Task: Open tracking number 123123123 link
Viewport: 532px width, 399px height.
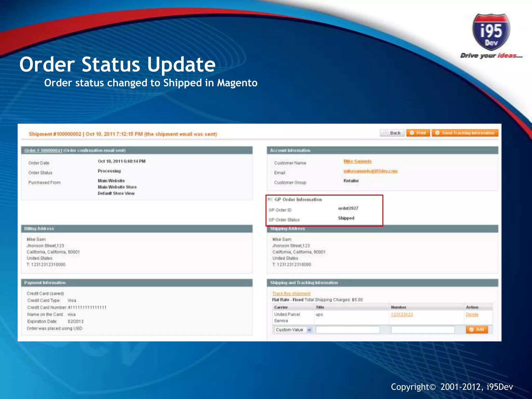Action: point(402,315)
